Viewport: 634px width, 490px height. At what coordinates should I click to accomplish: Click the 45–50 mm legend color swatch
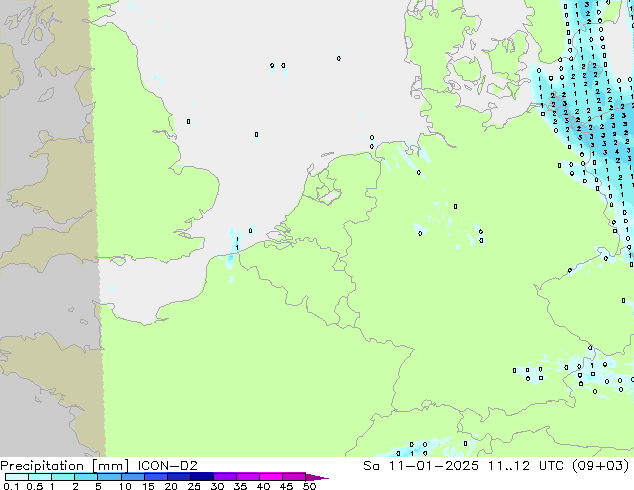294,477
